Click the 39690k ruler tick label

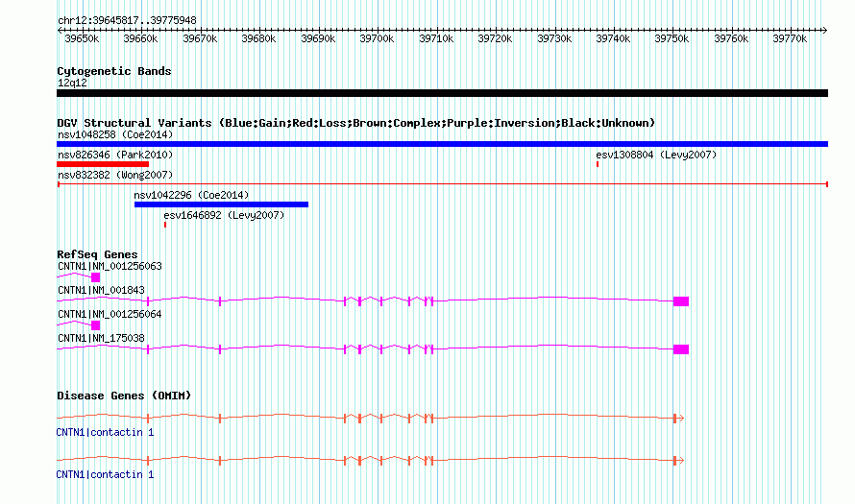[x=318, y=38]
